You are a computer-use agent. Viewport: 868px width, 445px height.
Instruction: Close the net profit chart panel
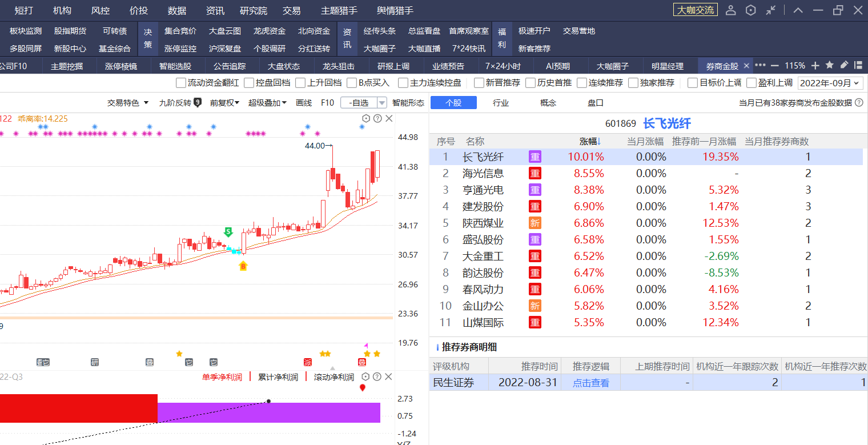click(389, 376)
